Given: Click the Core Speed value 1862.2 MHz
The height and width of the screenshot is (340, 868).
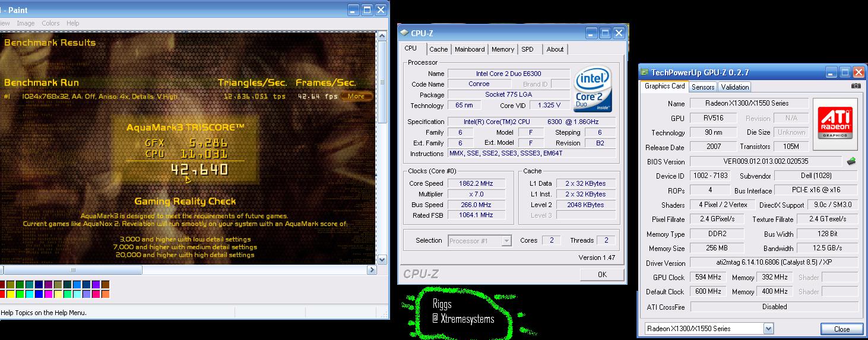Looking at the screenshot, I should point(476,183).
